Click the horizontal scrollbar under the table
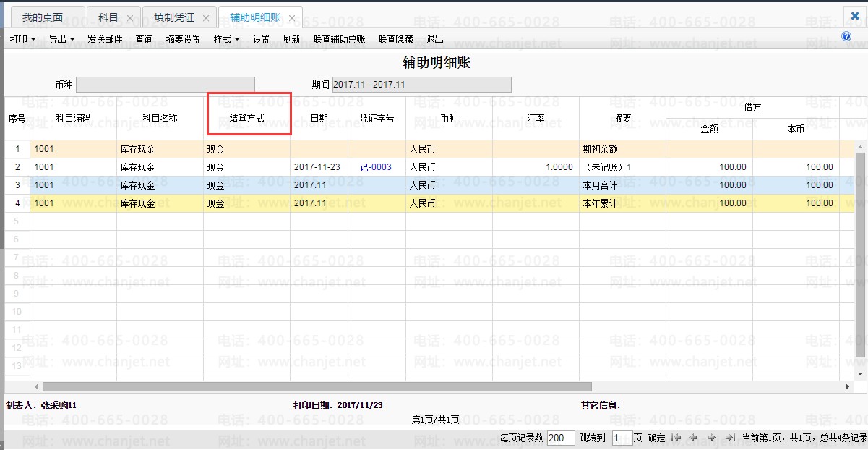 coord(317,387)
